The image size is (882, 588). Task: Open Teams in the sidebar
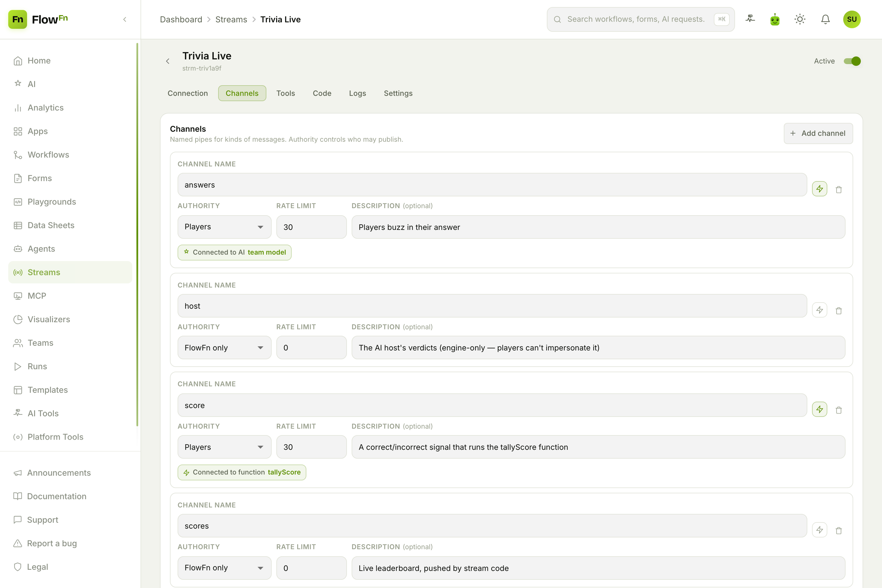[70, 343]
